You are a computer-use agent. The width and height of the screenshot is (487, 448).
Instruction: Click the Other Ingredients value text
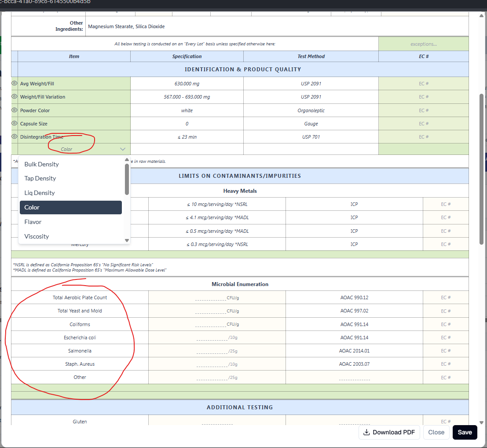[126, 26]
